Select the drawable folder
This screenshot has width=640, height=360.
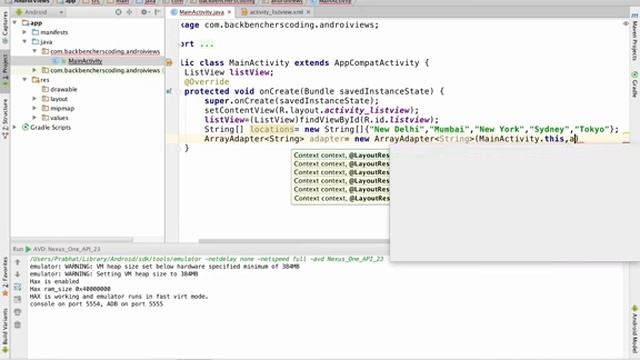pos(63,89)
